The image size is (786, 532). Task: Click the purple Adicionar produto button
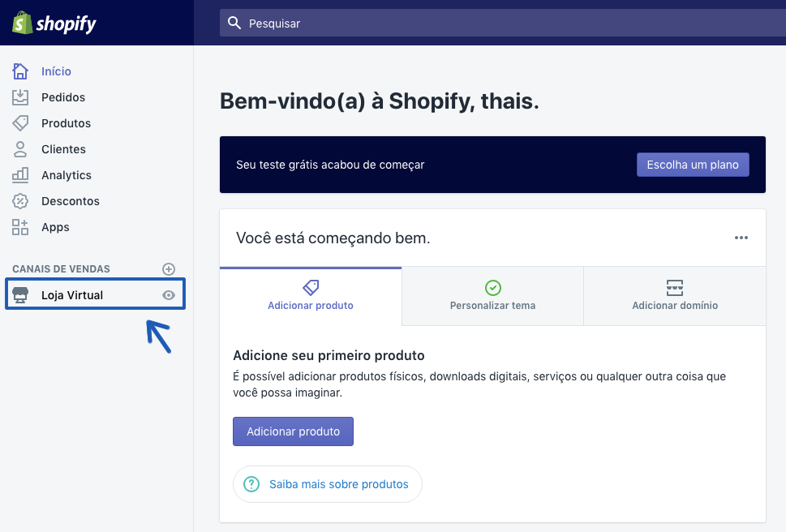(293, 431)
